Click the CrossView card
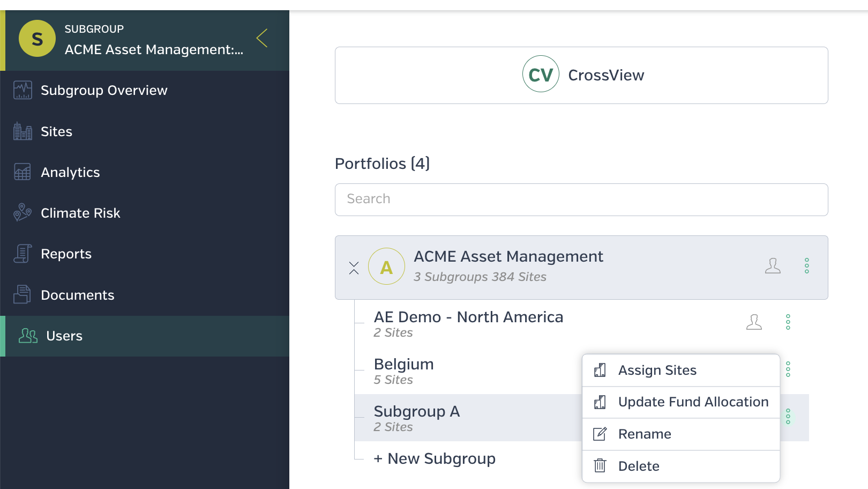This screenshot has height=489, width=868. click(x=581, y=75)
